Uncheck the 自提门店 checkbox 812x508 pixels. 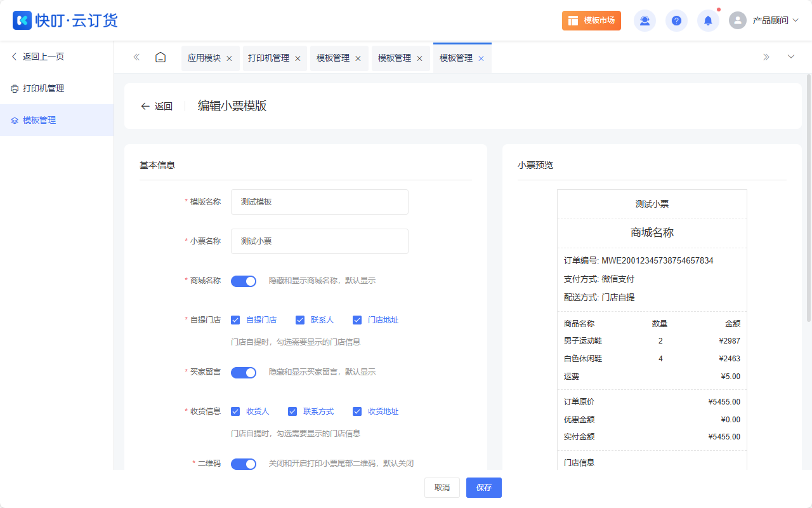(x=235, y=320)
